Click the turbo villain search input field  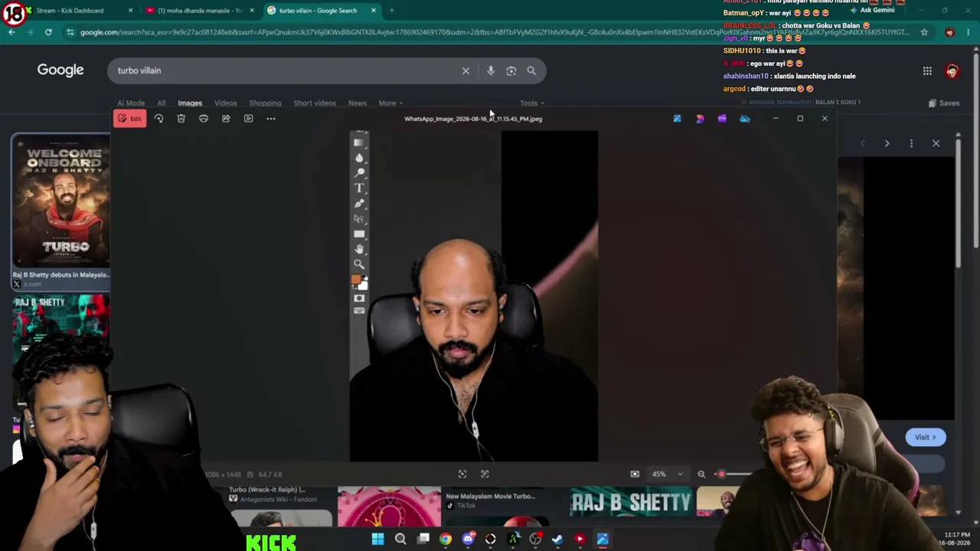click(283, 70)
